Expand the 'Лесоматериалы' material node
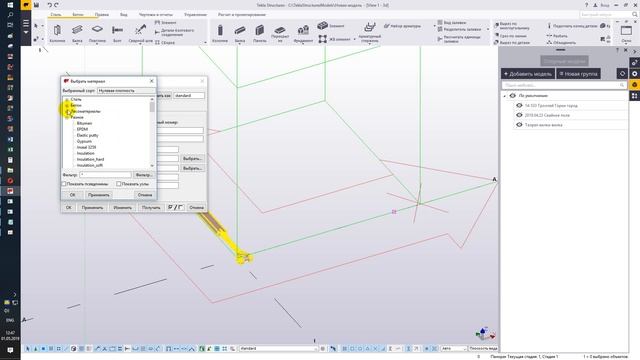This screenshot has height=360, width=640. pos(67,111)
